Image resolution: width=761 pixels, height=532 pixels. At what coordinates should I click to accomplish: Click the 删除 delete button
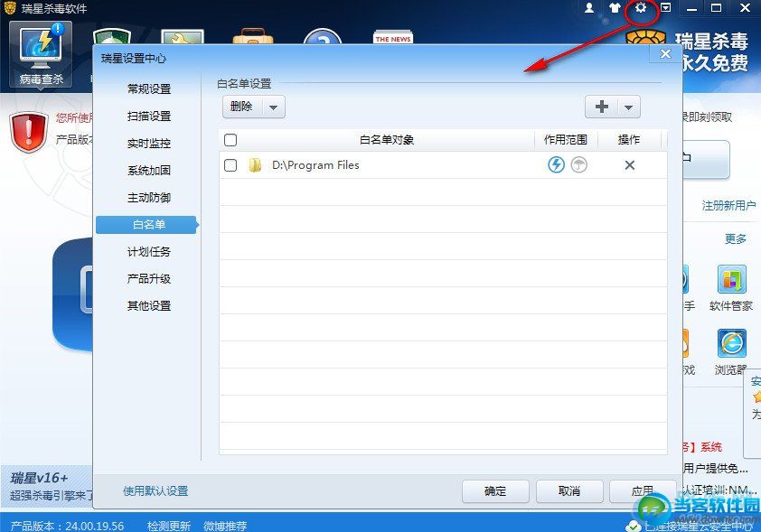coord(242,107)
